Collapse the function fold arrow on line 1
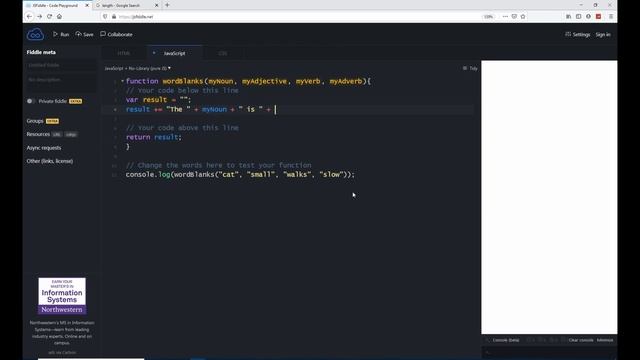 [122, 81]
